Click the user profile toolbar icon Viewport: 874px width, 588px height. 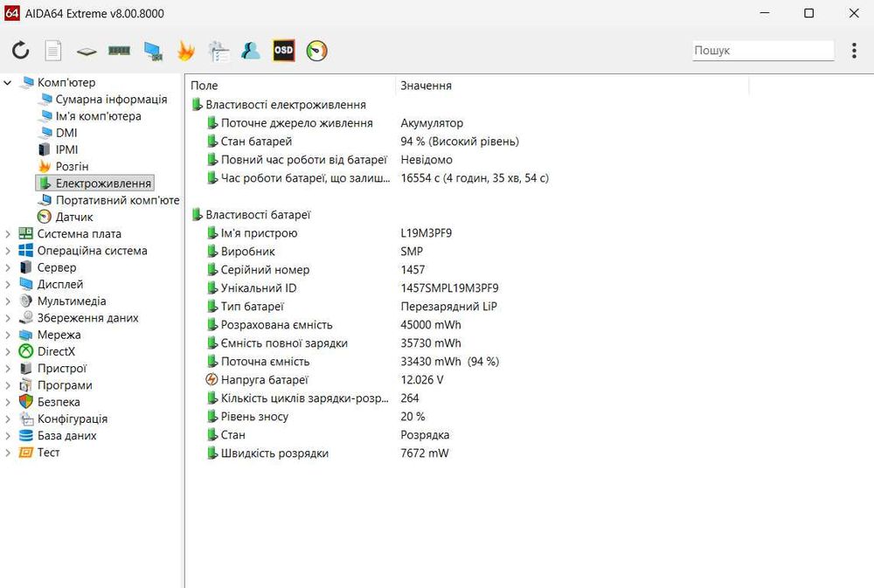[x=251, y=51]
